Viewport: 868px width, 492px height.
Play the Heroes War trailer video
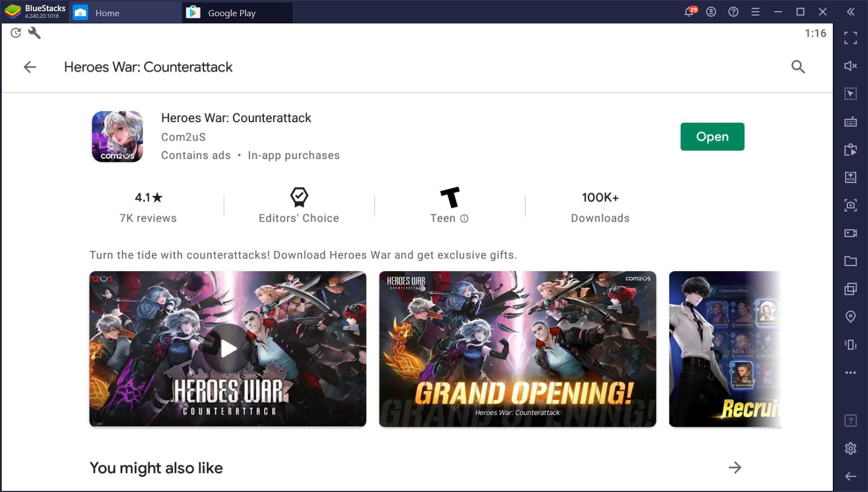click(228, 349)
